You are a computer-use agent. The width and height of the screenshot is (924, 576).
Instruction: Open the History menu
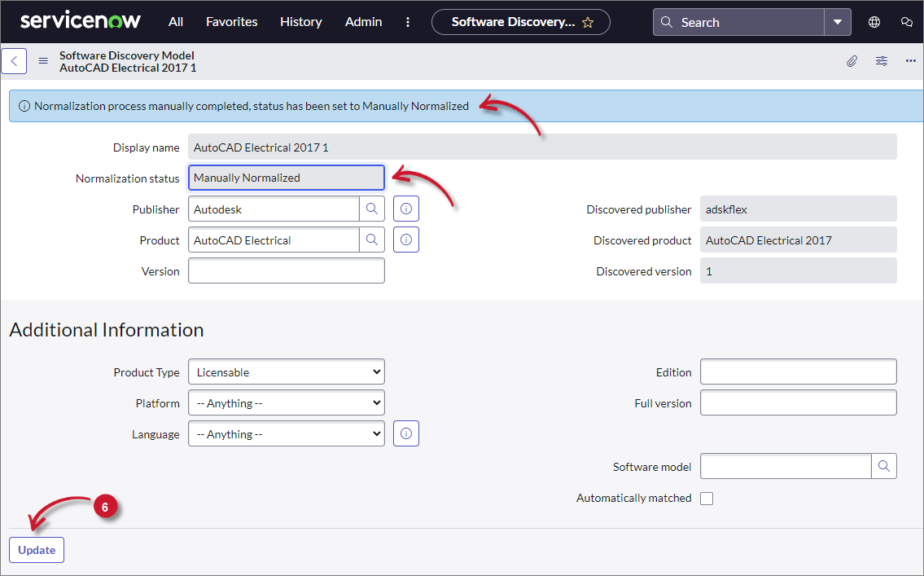[x=300, y=22]
